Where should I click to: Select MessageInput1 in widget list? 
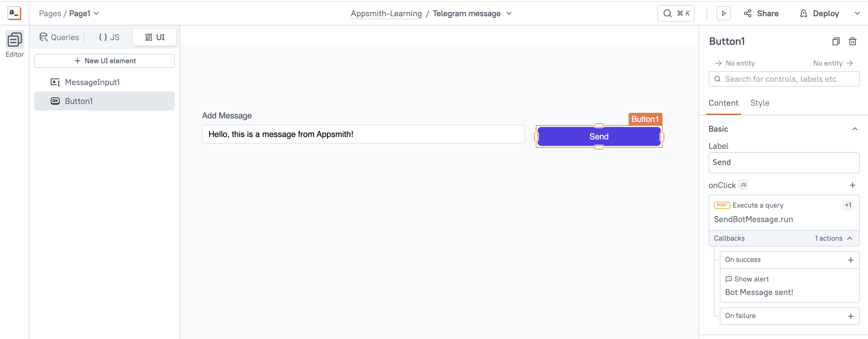(92, 82)
